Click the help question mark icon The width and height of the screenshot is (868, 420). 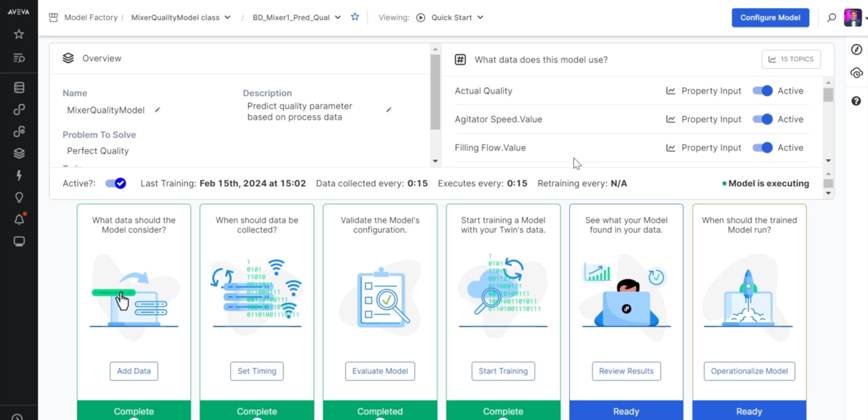[x=856, y=101]
